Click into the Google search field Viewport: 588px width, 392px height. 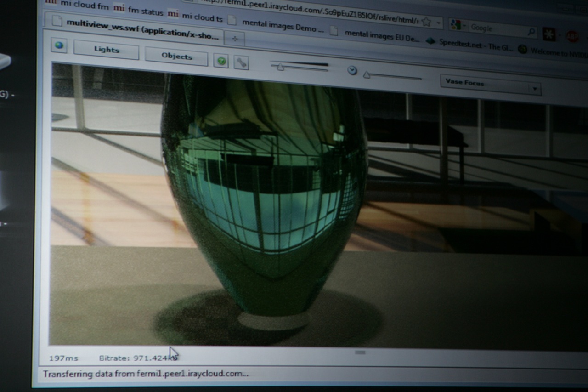pyautogui.click(x=498, y=29)
